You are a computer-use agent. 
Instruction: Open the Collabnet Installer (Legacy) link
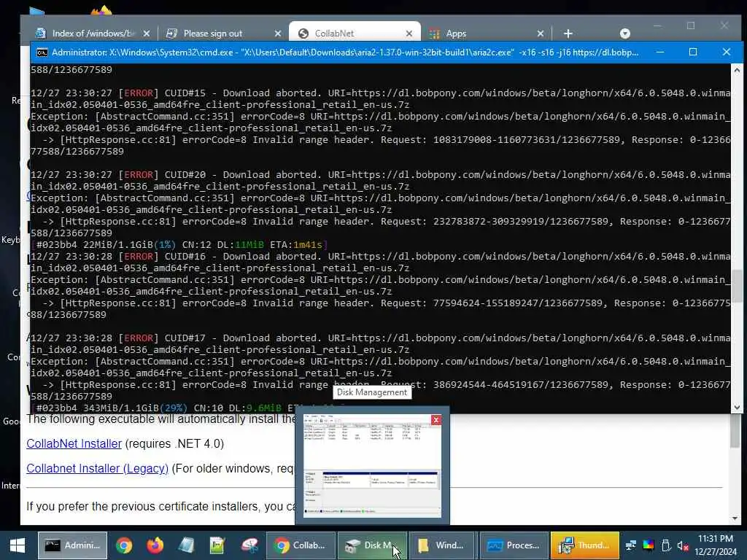coord(97,468)
